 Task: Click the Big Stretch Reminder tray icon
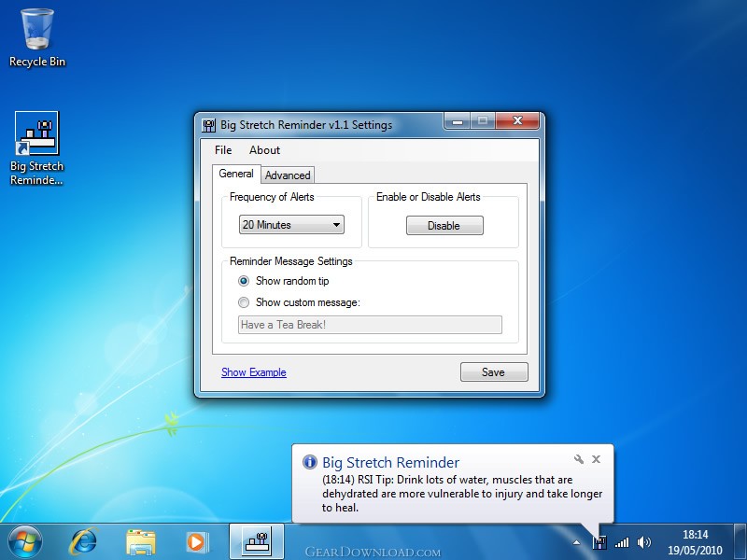tap(599, 542)
